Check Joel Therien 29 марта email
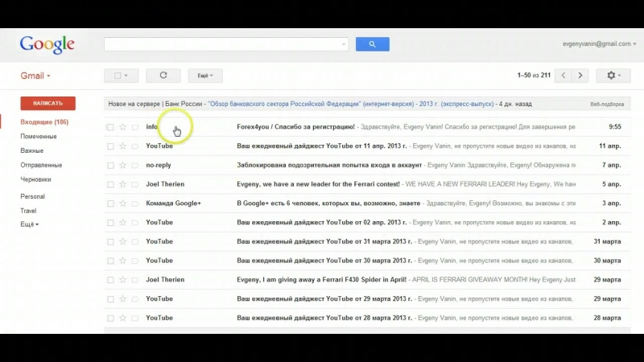The height and width of the screenshot is (362, 644). click(110, 280)
